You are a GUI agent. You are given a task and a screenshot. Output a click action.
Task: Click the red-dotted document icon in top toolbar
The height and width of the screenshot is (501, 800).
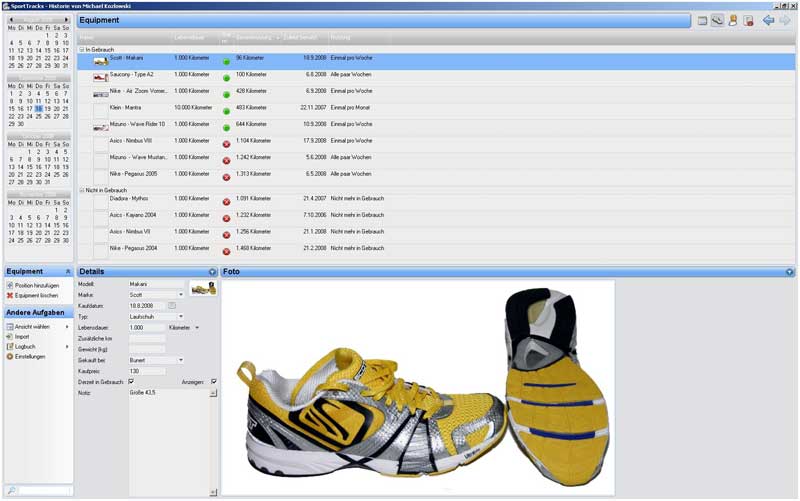pyautogui.click(x=748, y=21)
